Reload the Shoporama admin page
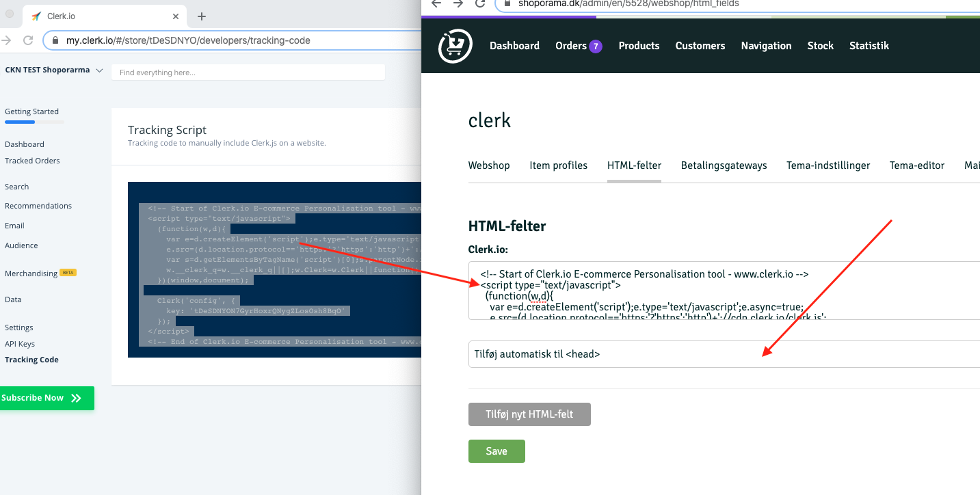The width and height of the screenshot is (980, 495). coord(480,3)
